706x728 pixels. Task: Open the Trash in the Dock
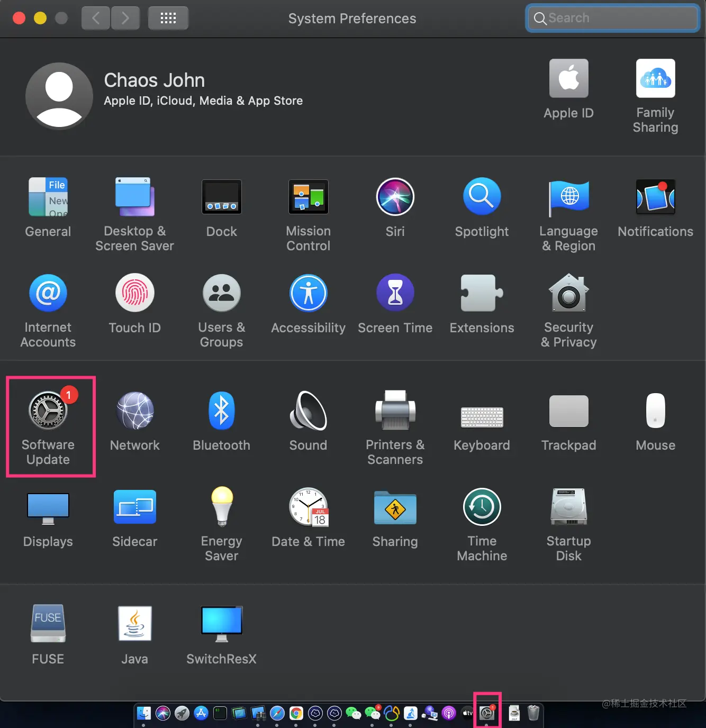[x=533, y=713]
